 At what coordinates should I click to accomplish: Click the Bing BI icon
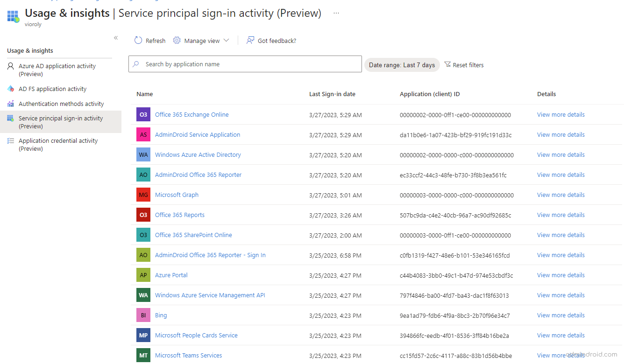point(143,315)
